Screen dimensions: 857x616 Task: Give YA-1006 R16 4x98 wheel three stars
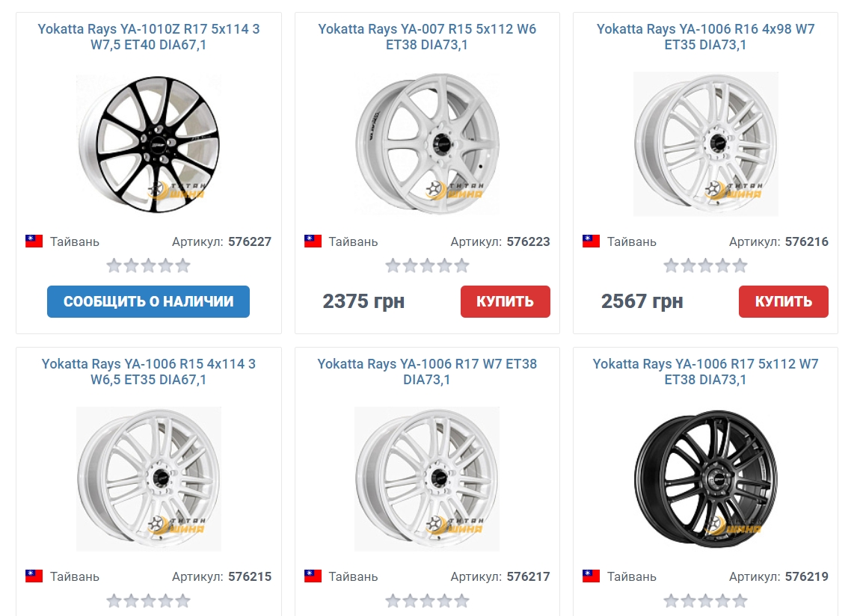coord(706,266)
